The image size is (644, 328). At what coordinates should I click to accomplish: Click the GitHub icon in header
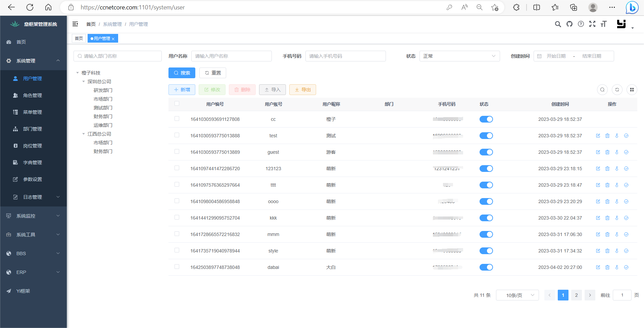tap(569, 24)
